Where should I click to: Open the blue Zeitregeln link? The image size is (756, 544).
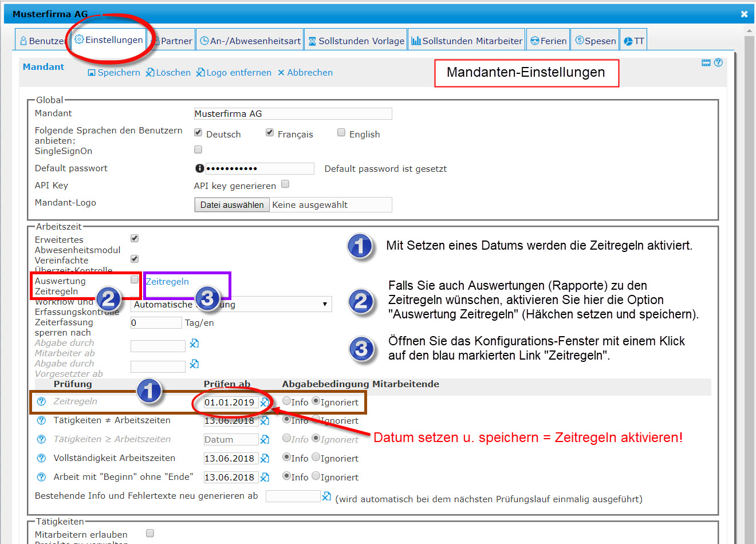click(x=167, y=281)
